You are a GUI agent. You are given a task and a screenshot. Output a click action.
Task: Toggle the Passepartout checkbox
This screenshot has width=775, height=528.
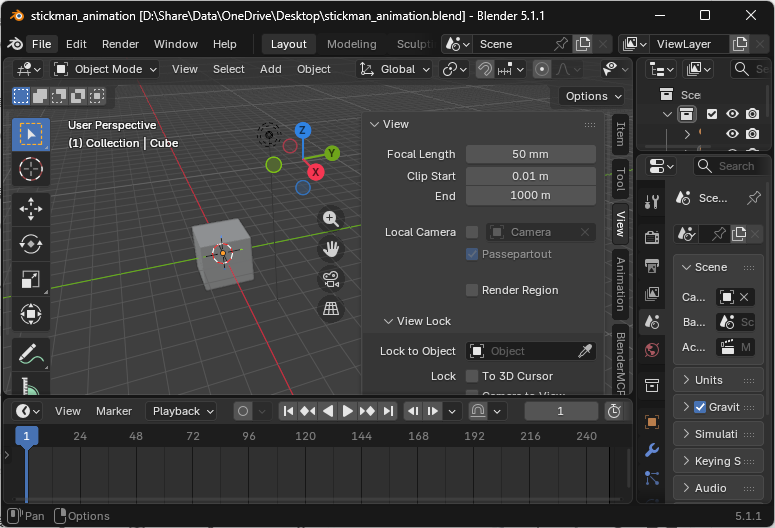point(472,254)
